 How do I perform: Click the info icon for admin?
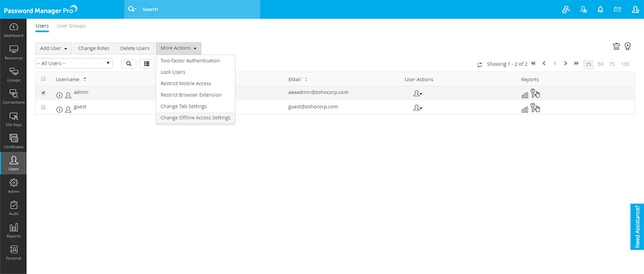[60, 95]
